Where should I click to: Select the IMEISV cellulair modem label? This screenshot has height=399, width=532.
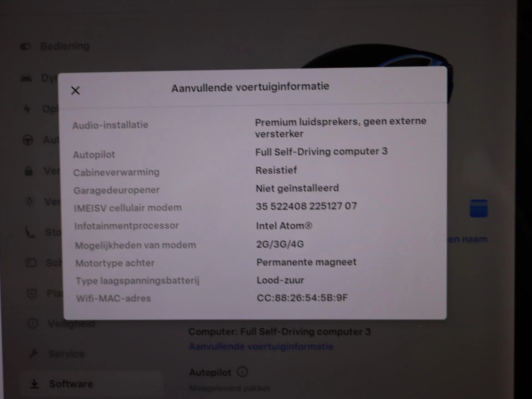(x=128, y=208)
